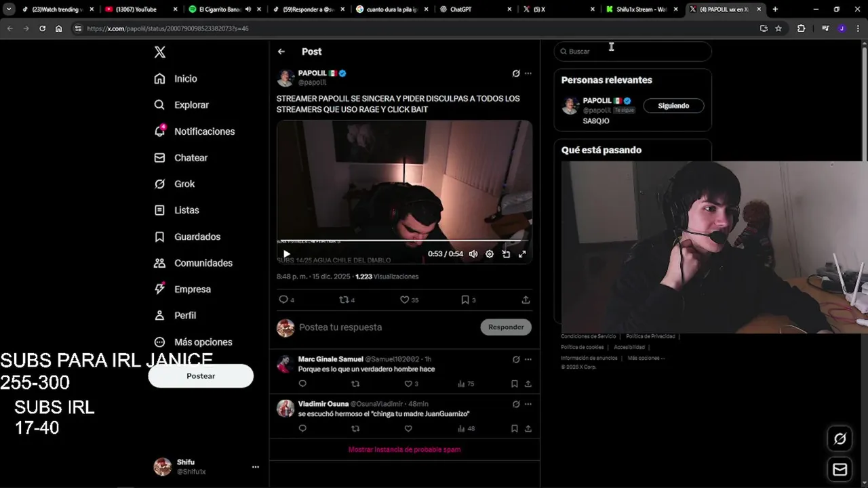This screenshot has height=488, width=868.
Task: Mute the video volume
Action: pos(473,254)
